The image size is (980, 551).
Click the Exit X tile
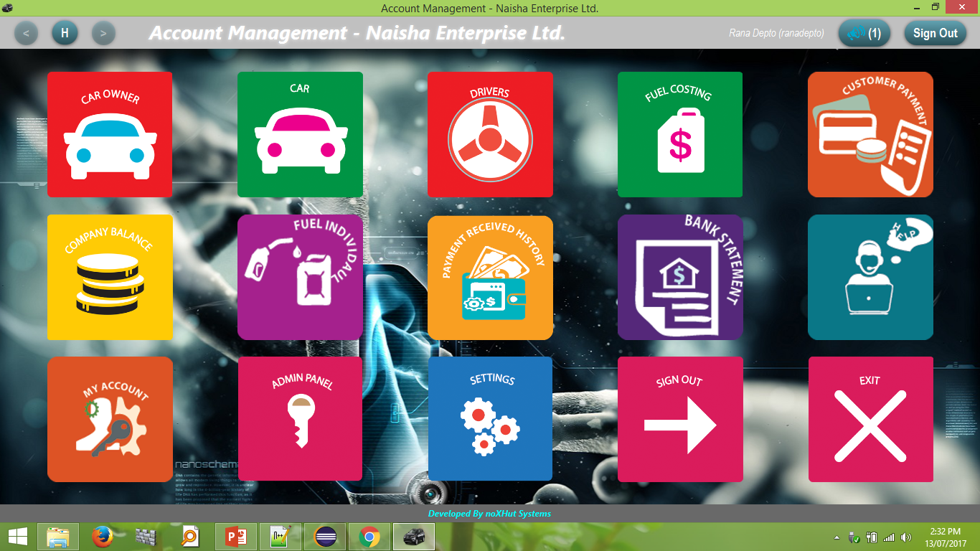click(x=870, y=419)
